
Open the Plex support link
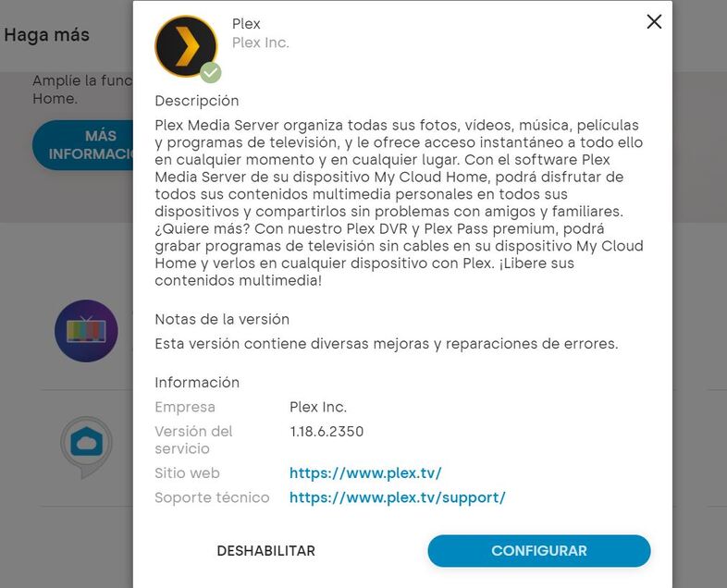click(x=398, y=497)
